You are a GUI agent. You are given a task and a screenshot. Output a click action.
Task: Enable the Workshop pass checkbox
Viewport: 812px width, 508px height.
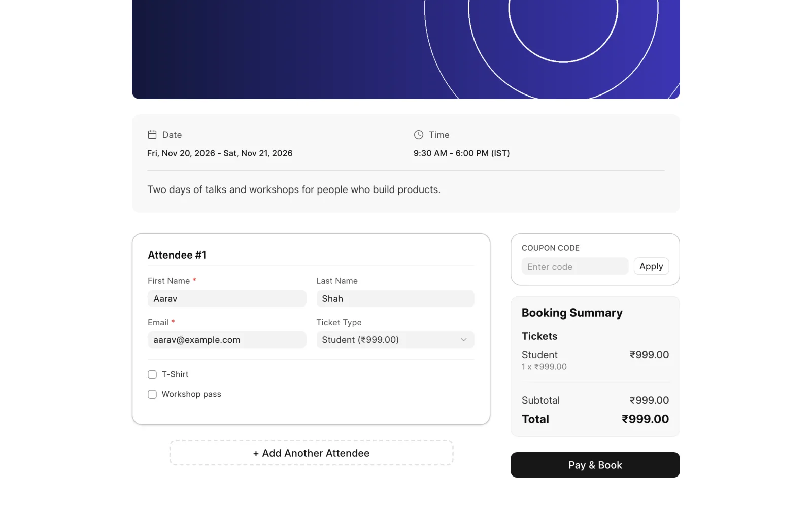[x=152, y=395]
